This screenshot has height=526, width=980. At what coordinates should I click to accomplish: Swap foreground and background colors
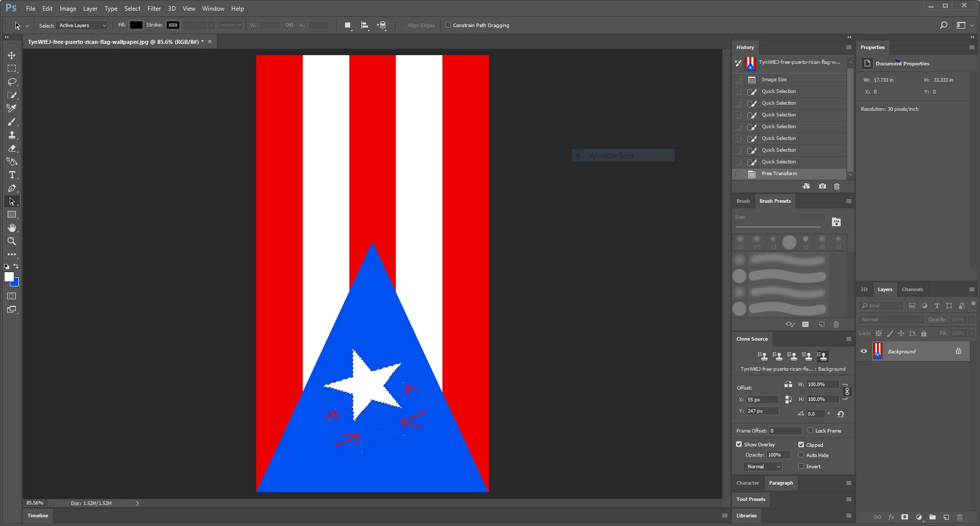point(16,267)
